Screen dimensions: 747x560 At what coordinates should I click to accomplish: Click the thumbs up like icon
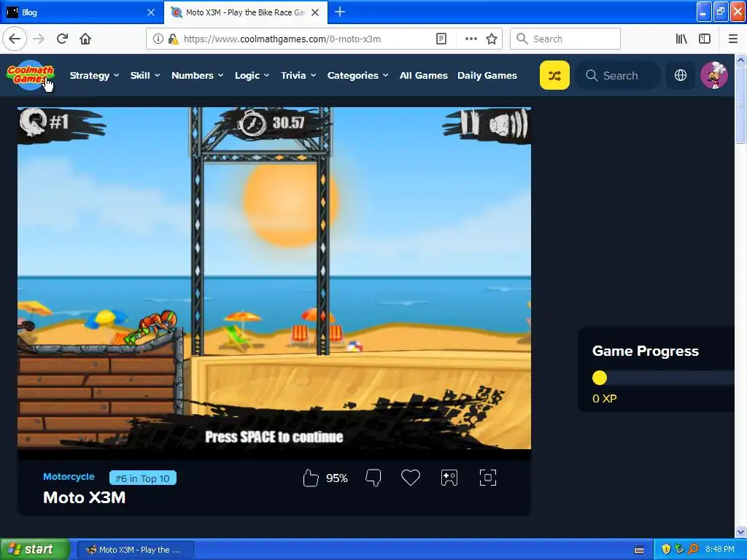[311, 478]
